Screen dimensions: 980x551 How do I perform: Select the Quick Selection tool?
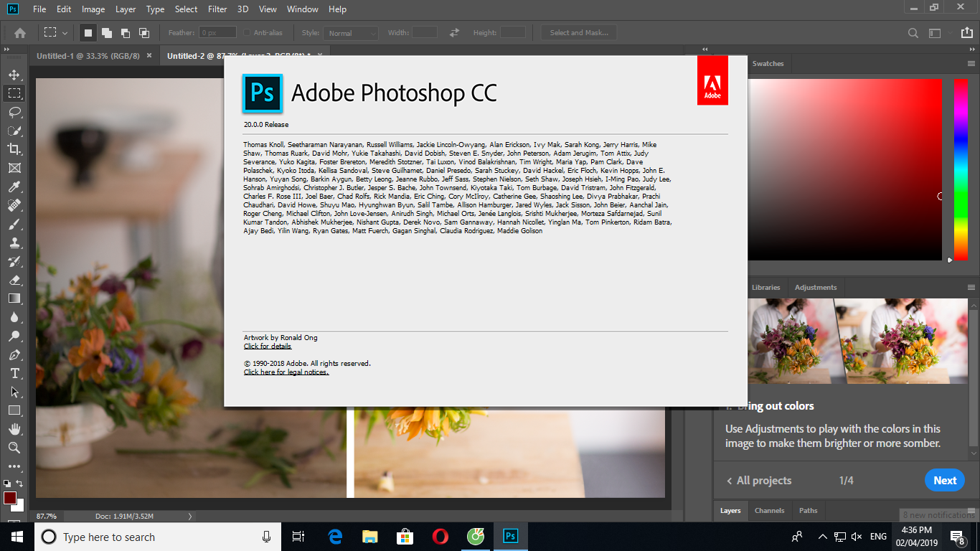14,131
